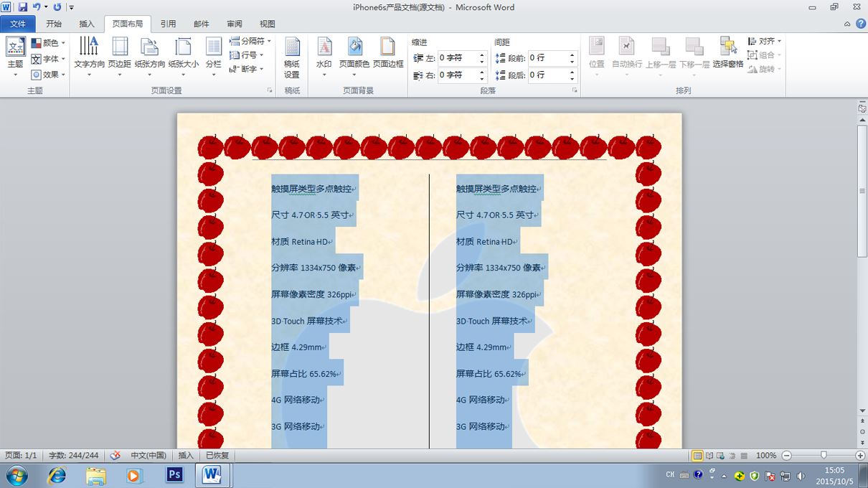This screenshot has height=488, width=868.
Task: Increase 段后 spacing after stepper
Action: (572, 72)
